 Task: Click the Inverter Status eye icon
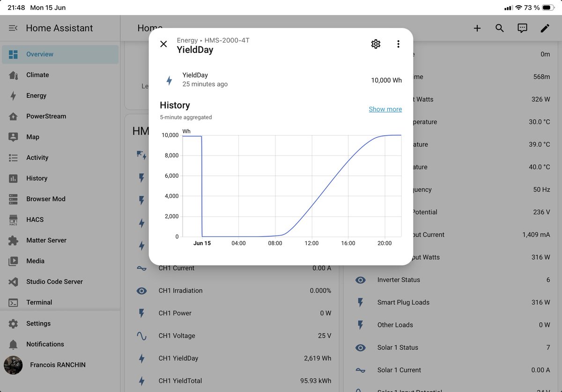click(x=360, y=280)
